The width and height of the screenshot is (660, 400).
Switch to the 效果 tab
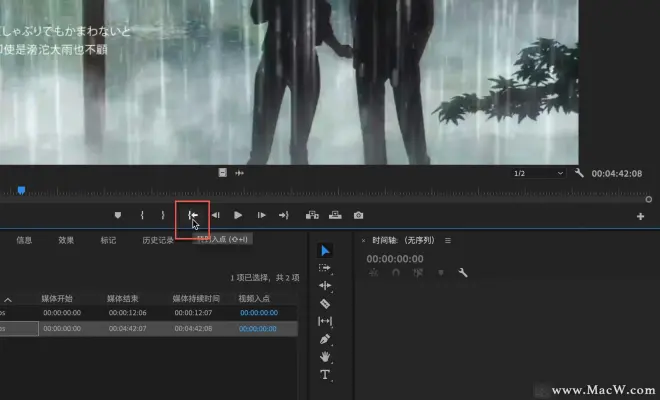pos(66,240)
